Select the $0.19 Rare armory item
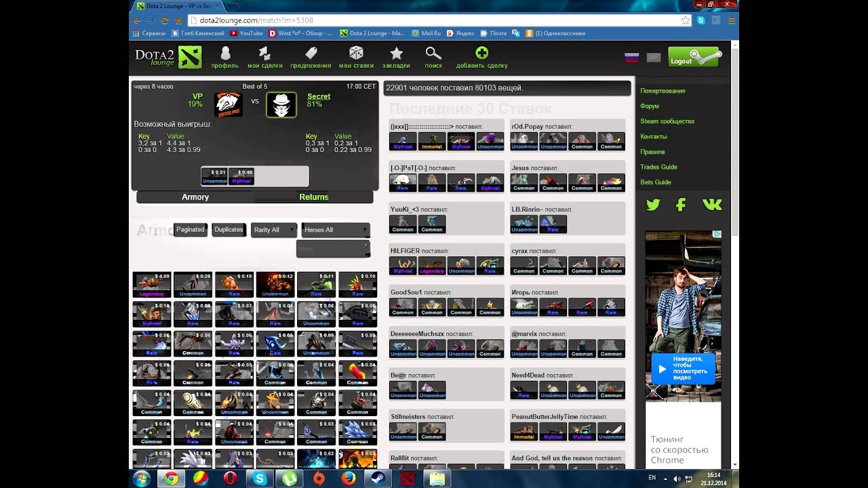Viewport: 868px width, 488px height. [x=234, y=285]
